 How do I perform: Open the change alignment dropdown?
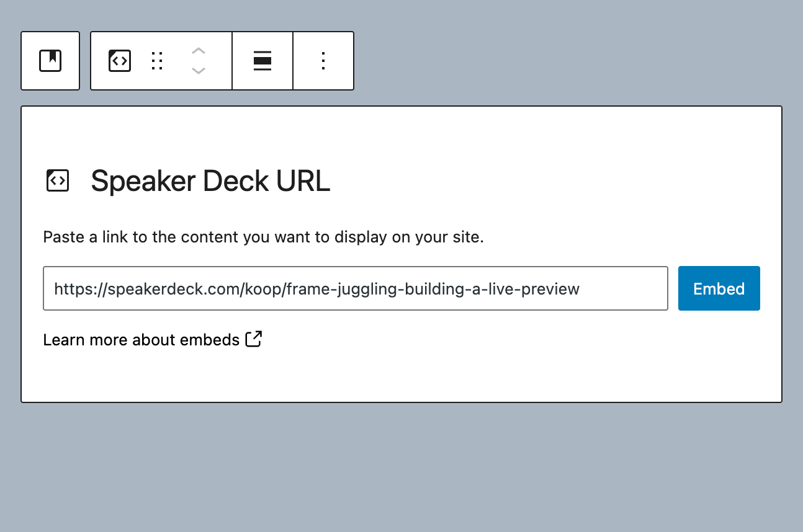(262, 60)
